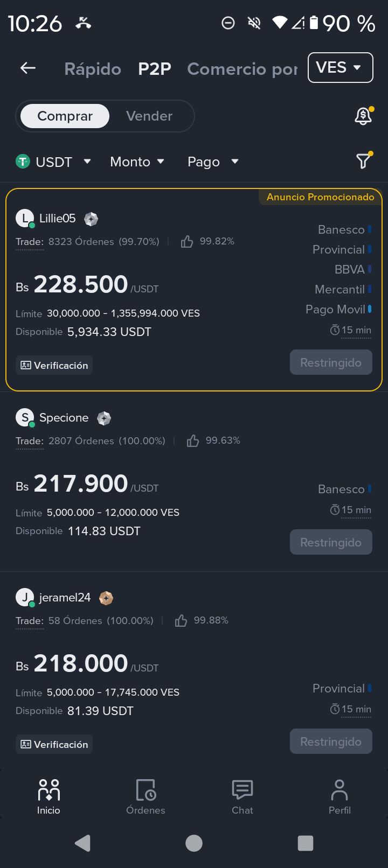Select the Comercio por tab

point(242,69)
